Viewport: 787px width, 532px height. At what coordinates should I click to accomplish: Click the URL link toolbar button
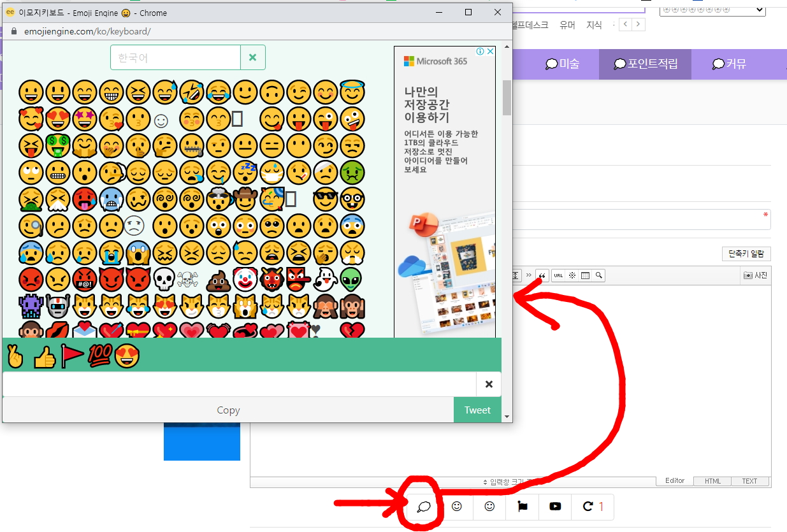558,275
